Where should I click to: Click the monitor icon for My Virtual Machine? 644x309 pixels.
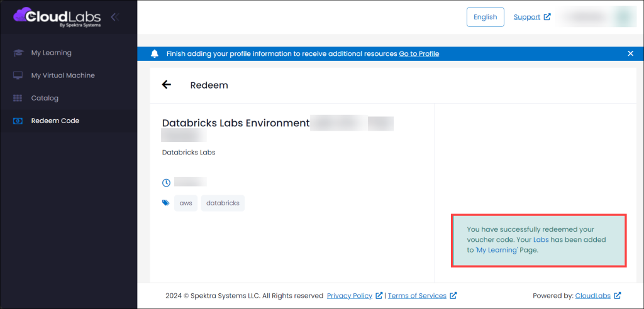click(18, 75)
